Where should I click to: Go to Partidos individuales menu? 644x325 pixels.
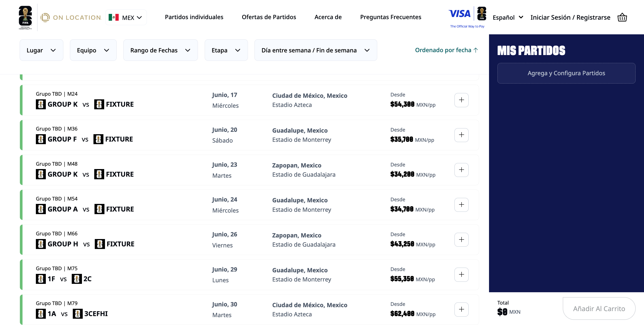point(194,17)
